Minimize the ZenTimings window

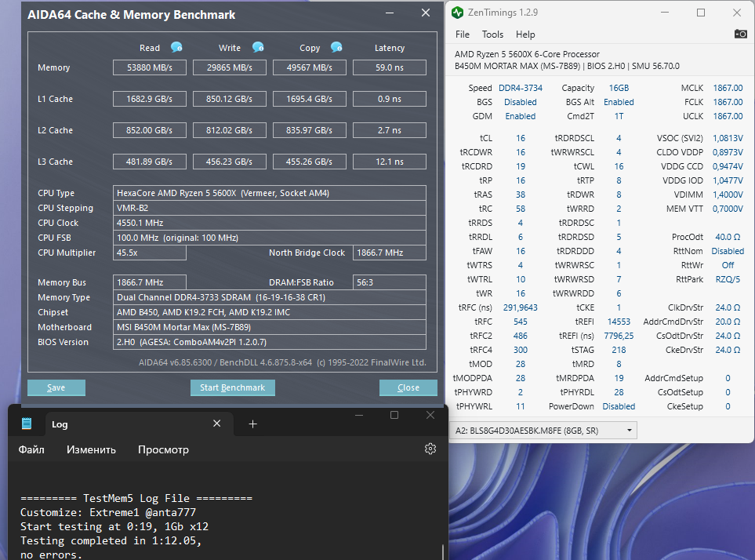(665, 13)
